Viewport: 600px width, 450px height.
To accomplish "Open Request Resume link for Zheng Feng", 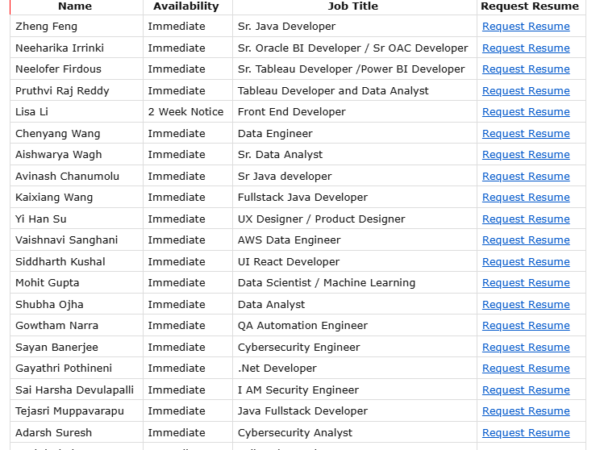I will 526,26.
